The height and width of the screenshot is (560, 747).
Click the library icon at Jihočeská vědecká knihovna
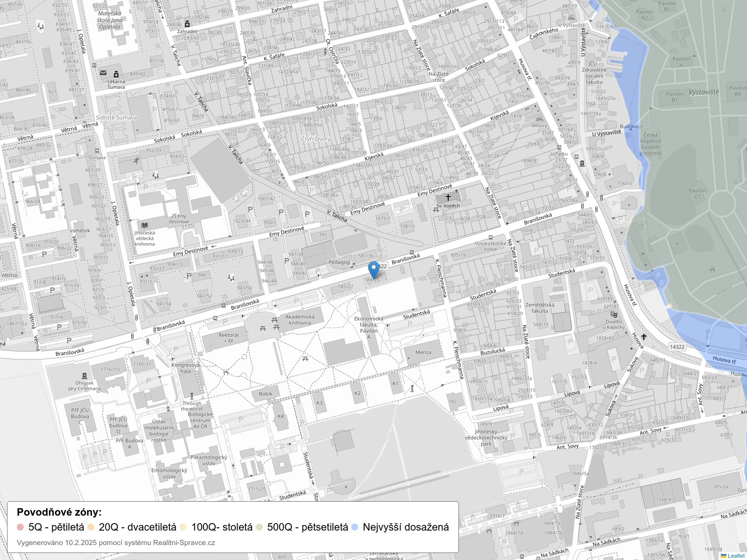[144, 225]
